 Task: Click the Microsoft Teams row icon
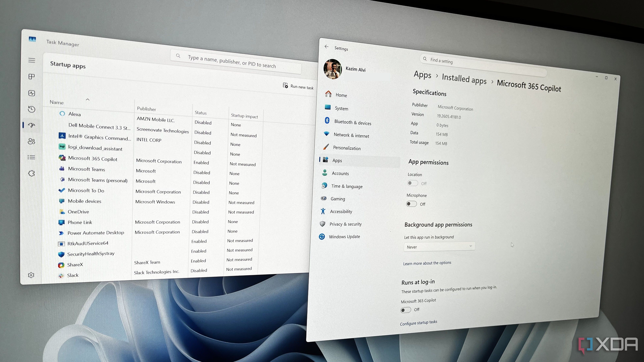tap(62, 169)
